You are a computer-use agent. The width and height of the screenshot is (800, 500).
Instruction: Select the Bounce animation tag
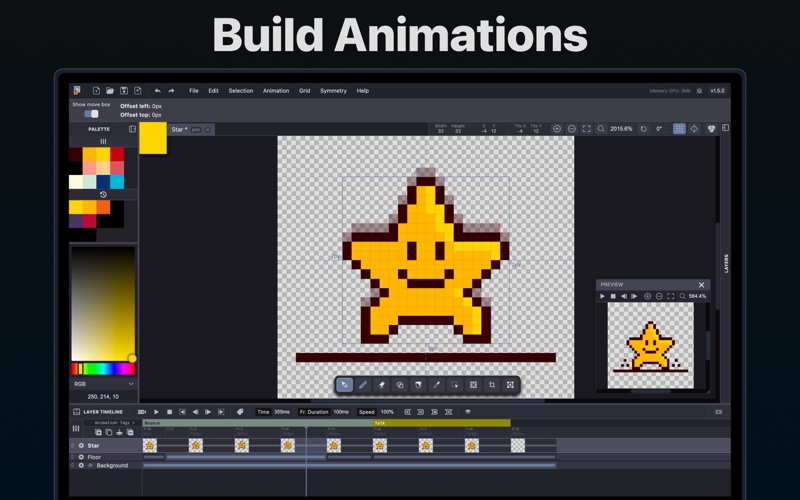(258, 423)
